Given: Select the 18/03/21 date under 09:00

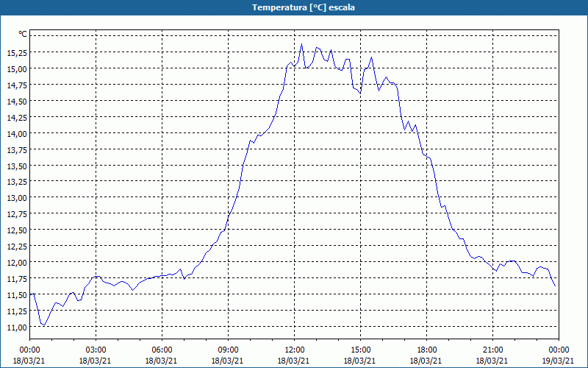Looking at the screenshot, I should pyautogui.click(x=228, y=361).
